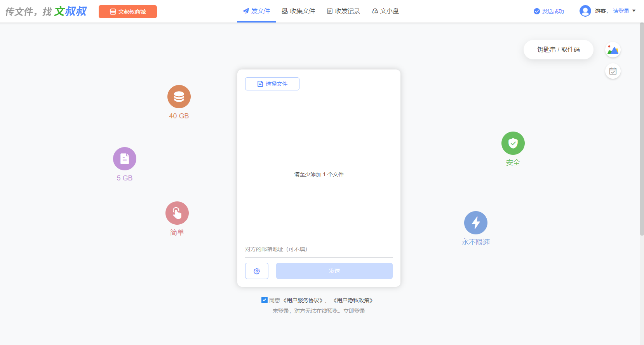Open the 收发记录 tab
Screen dimensions: 644x345
click(343, 11)
